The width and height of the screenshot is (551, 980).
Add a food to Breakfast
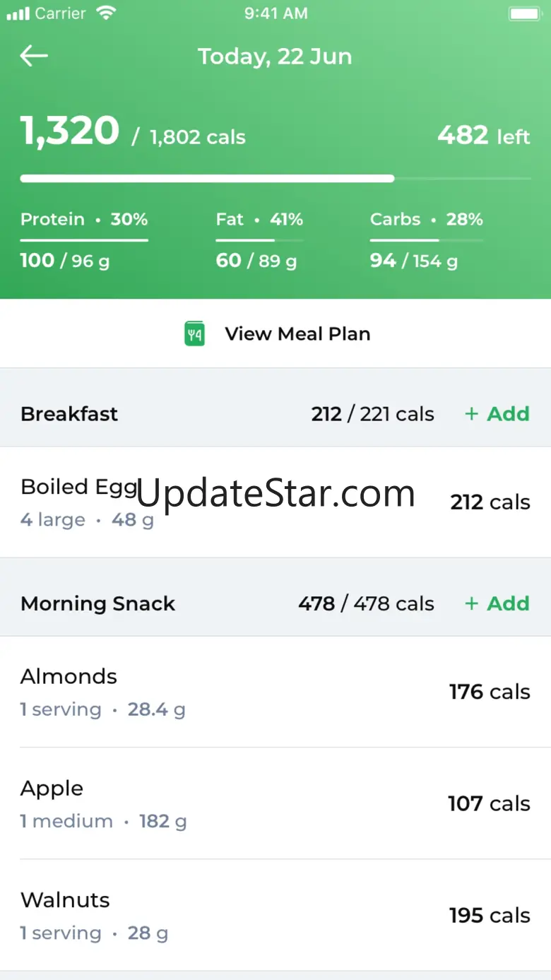coord(497,413)
